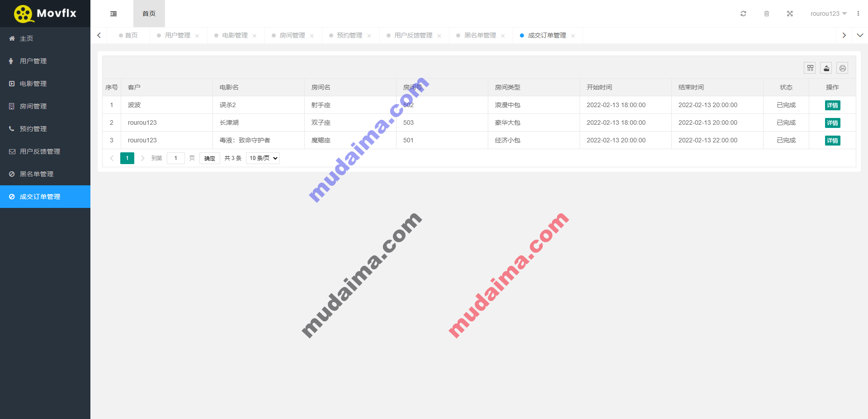868x419 pixels.
Task: Go to next page in pagination
Action: (142, 158)
